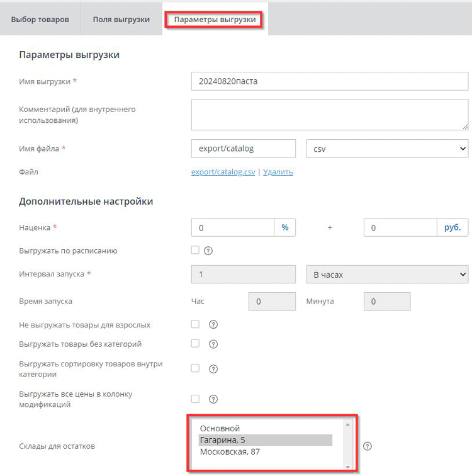Show help for sorting within category
This screenshot has width=472, height=476.
[x=213, y=369]
